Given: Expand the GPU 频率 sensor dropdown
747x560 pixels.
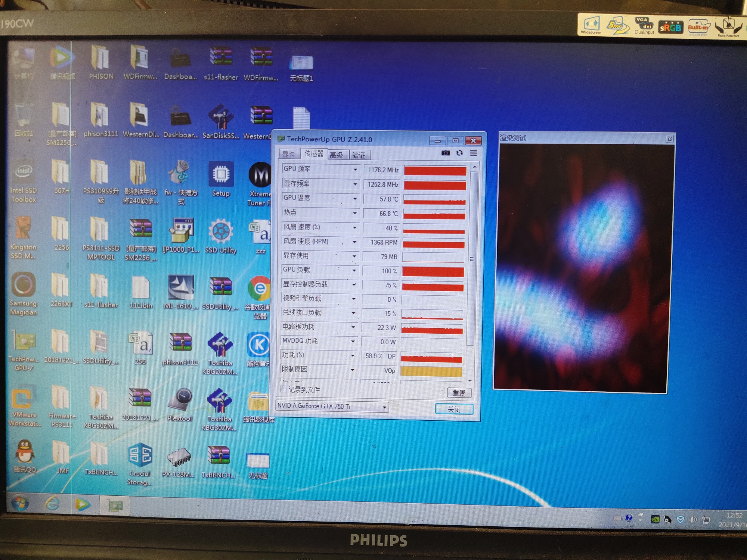Looking at the screenshot, I should 355,169.
